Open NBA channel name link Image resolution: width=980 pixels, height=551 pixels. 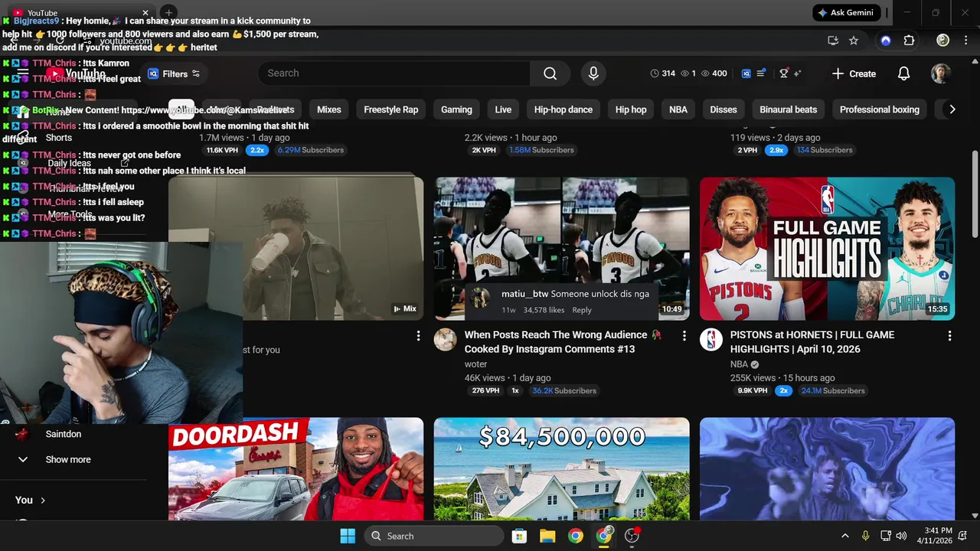[739, 364]
